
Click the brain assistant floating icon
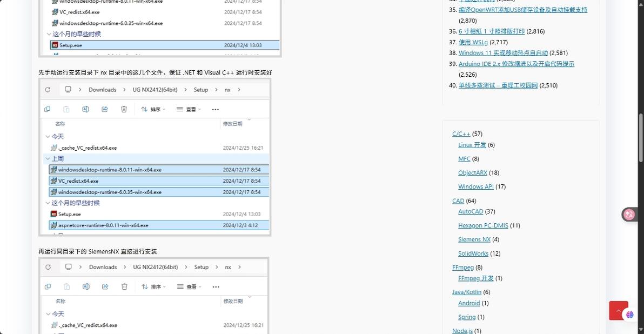pos(629,315)
